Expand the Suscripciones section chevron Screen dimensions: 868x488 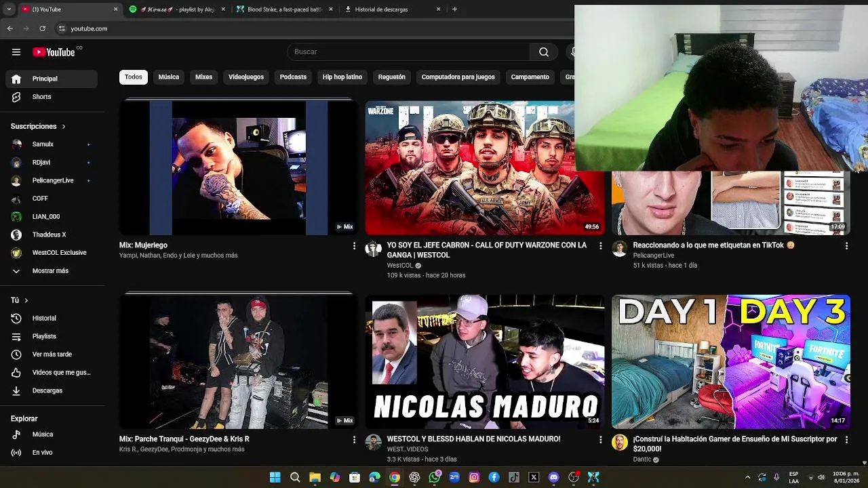click(64, 127)
